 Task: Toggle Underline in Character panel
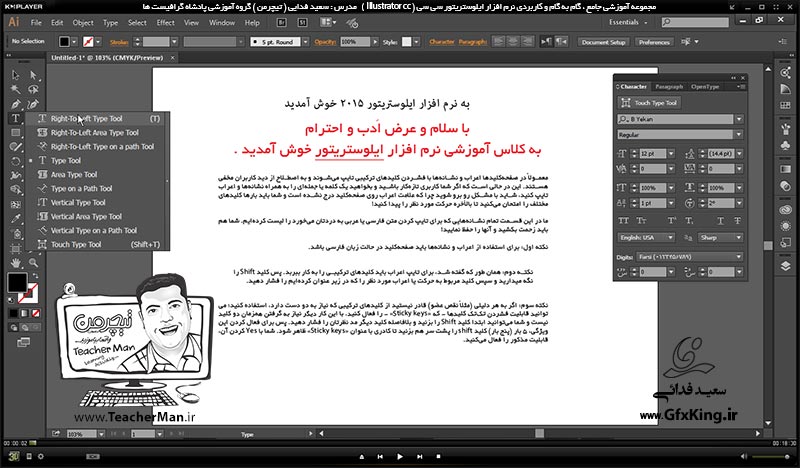point(720,220)
